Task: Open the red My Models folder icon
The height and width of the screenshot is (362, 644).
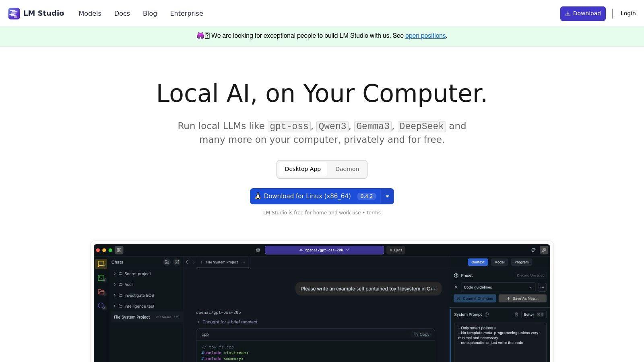Action: 101,292
